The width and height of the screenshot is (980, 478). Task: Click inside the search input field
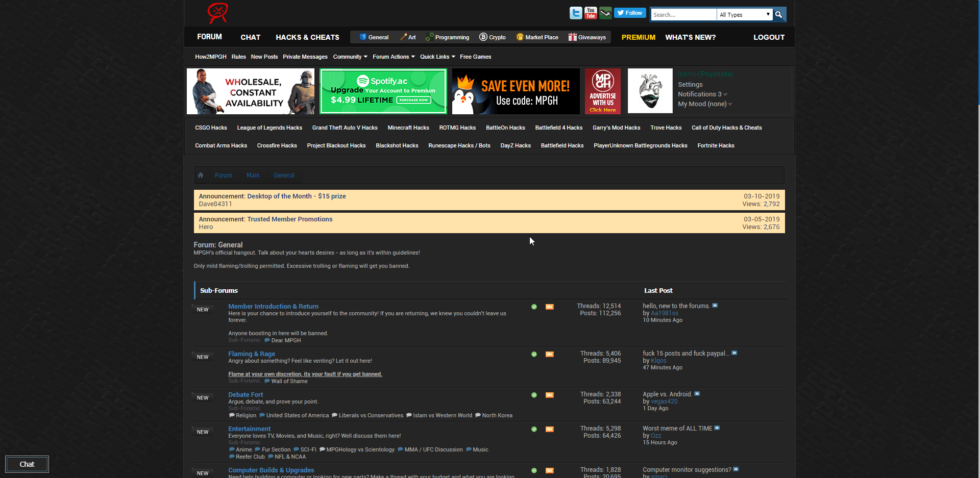[683, 14]
